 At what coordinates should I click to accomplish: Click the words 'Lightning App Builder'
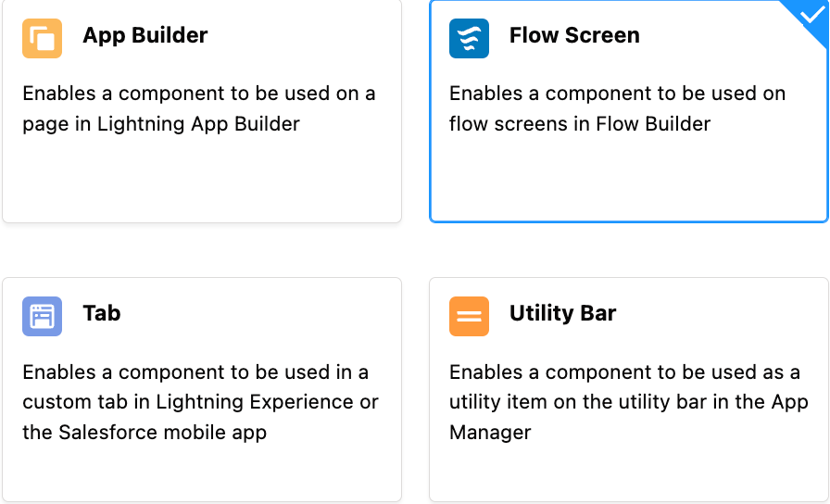[x=198, y=124]
